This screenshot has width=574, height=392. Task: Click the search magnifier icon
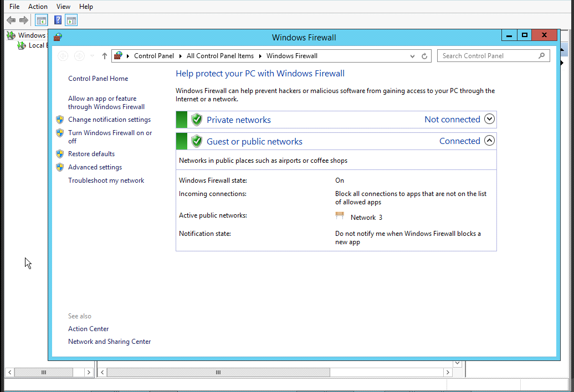pyautogui.click(x=542, y=55)
